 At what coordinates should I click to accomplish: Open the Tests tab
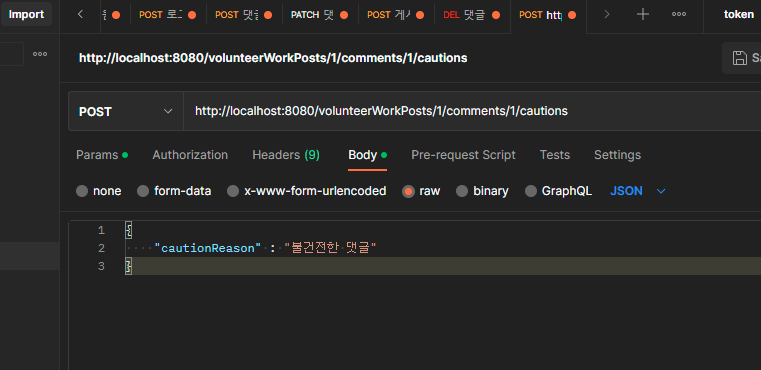pyautogui.click(x=555, y=155)
